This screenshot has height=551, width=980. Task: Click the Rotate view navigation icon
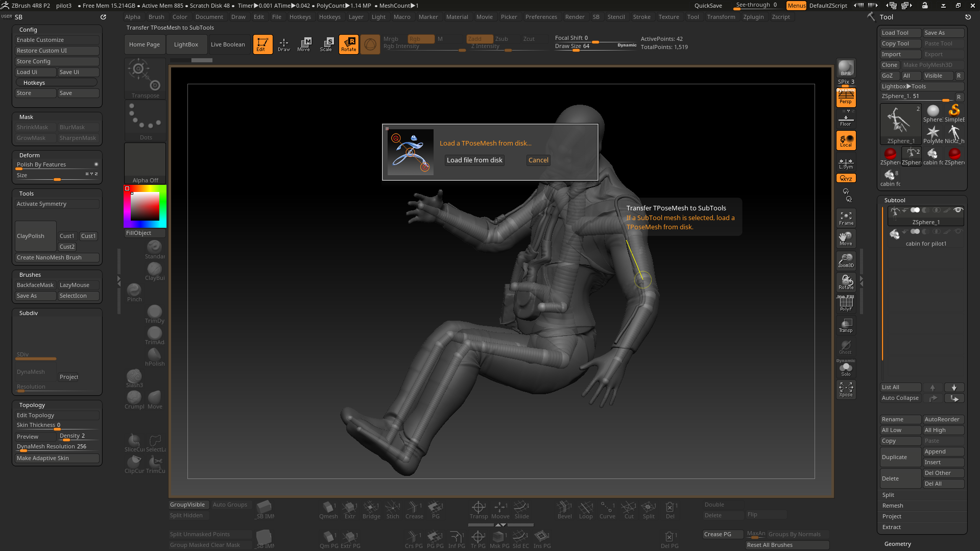(x=846, y=282)
